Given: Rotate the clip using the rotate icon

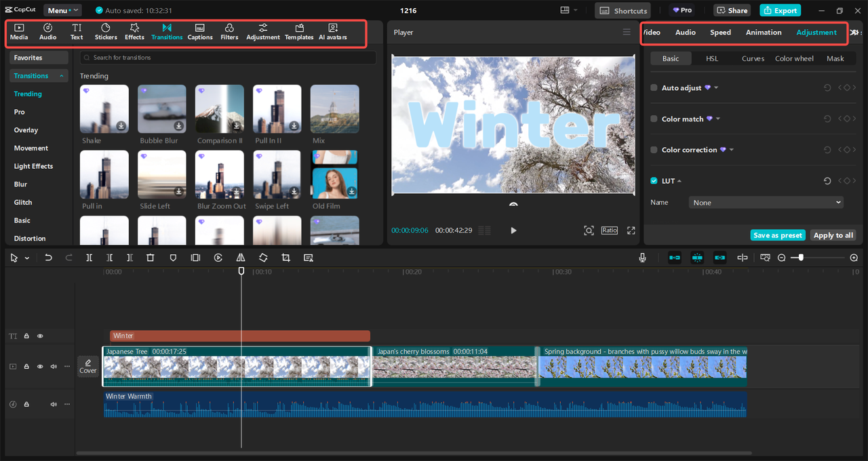Looking at the screenshot, I should [263, 258].
